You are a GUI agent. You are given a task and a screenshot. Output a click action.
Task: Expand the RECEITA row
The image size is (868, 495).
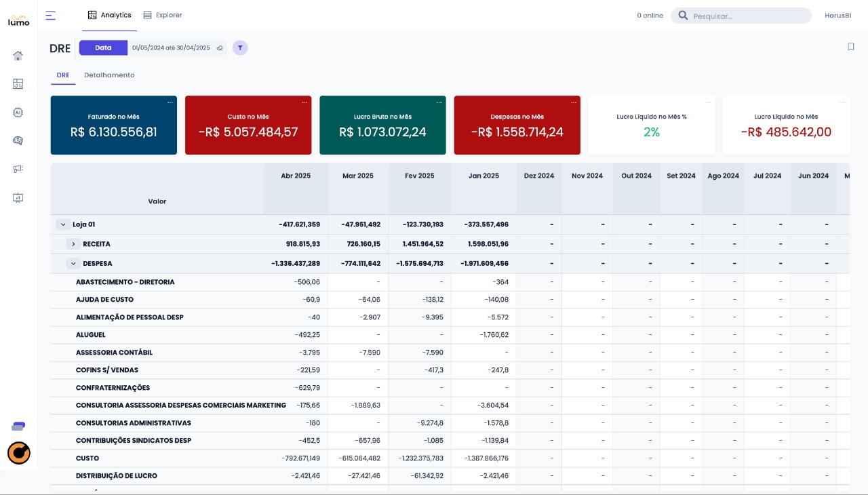73,244
